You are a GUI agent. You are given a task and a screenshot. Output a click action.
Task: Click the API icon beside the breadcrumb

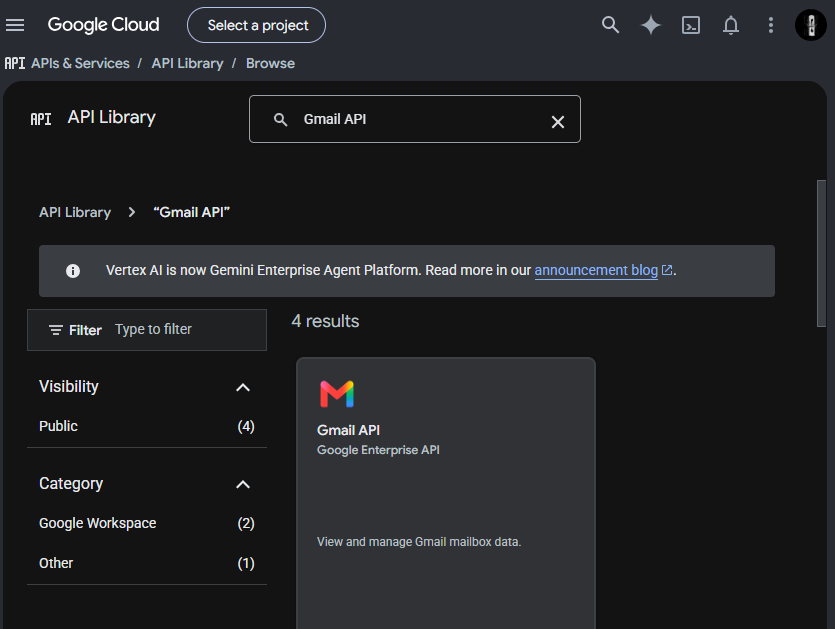pos(15,63)
